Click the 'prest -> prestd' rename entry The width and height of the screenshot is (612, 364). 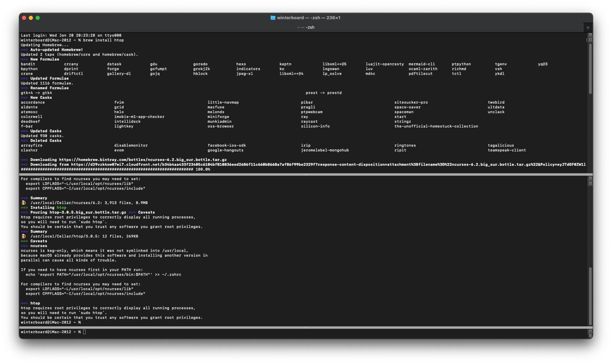click(324, 93)
